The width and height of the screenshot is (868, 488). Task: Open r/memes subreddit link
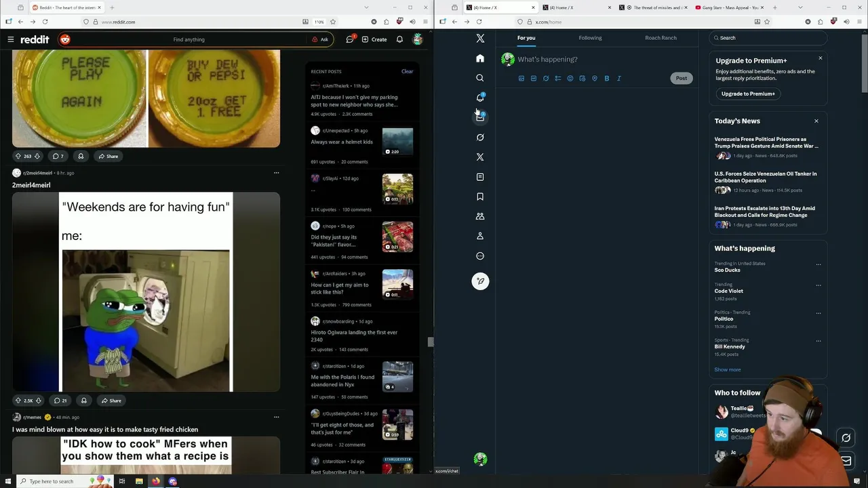[33, 417]
